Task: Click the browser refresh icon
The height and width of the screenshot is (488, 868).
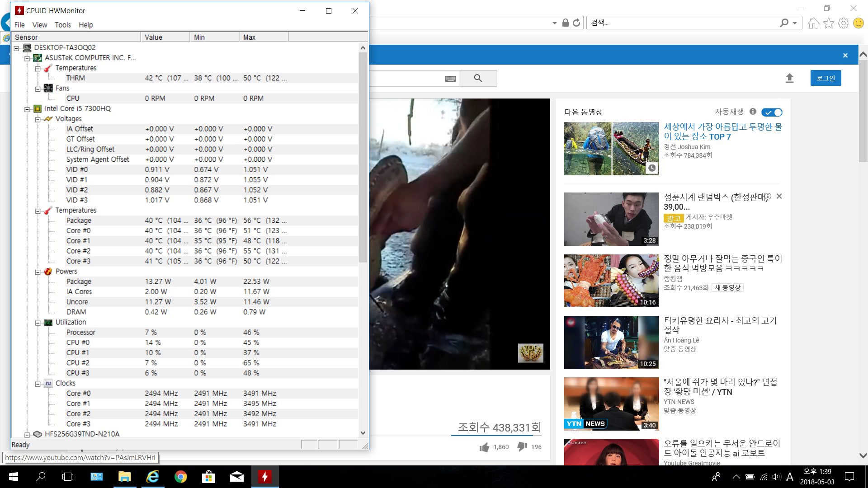Action: coord(576,23)
